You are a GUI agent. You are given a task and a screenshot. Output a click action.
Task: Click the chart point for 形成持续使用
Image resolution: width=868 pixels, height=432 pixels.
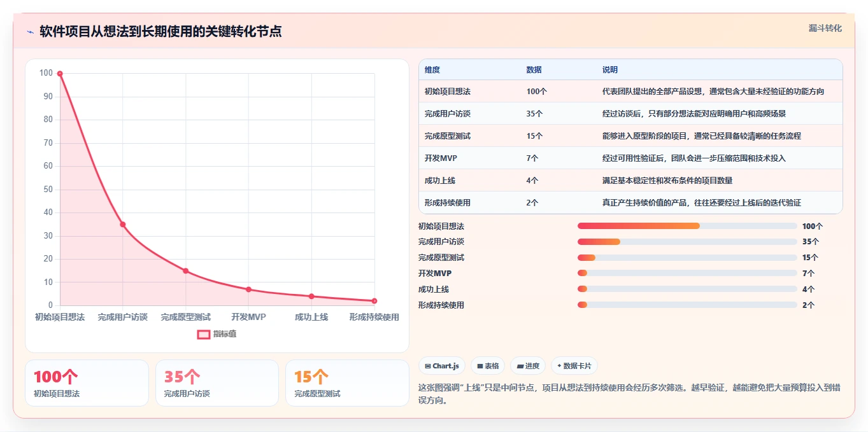coord(374,301)
